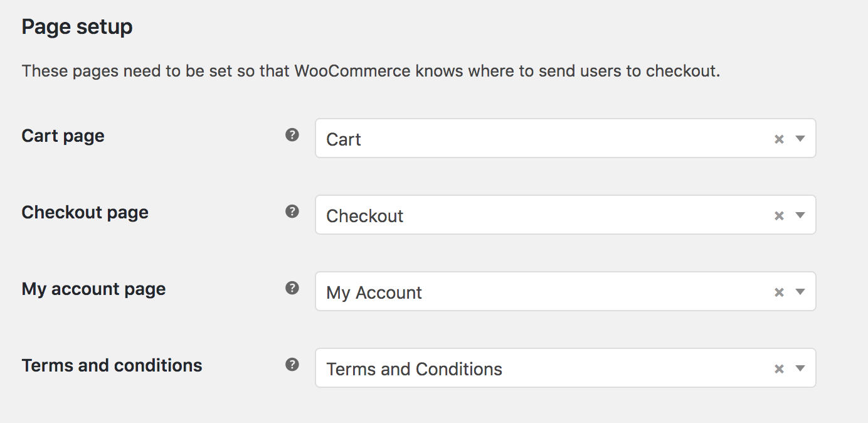Click the My Account selected value
The image size is (868, 423).
pos(373,291)
